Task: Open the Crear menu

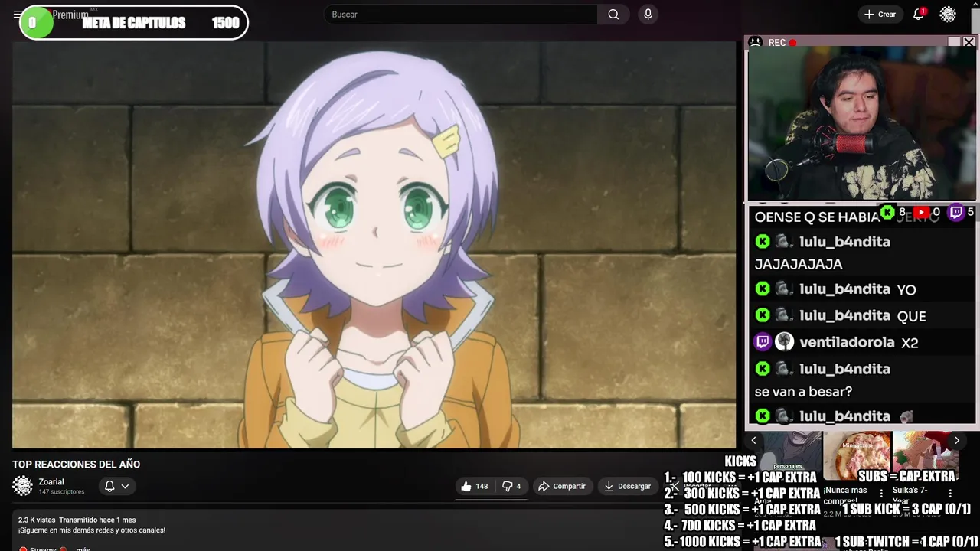Action: (880, 15)
